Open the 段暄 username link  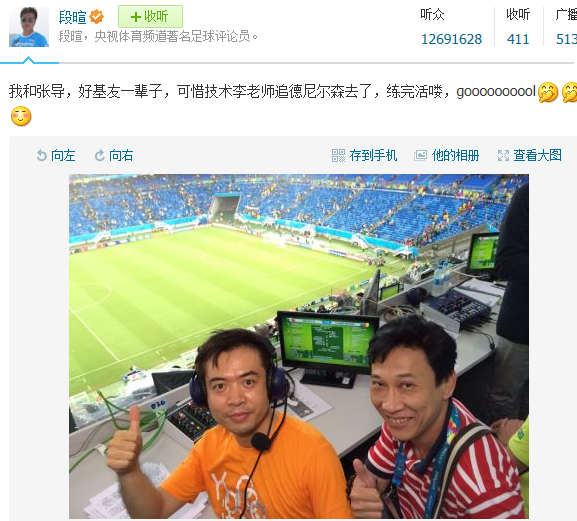(x=72, y=17)
